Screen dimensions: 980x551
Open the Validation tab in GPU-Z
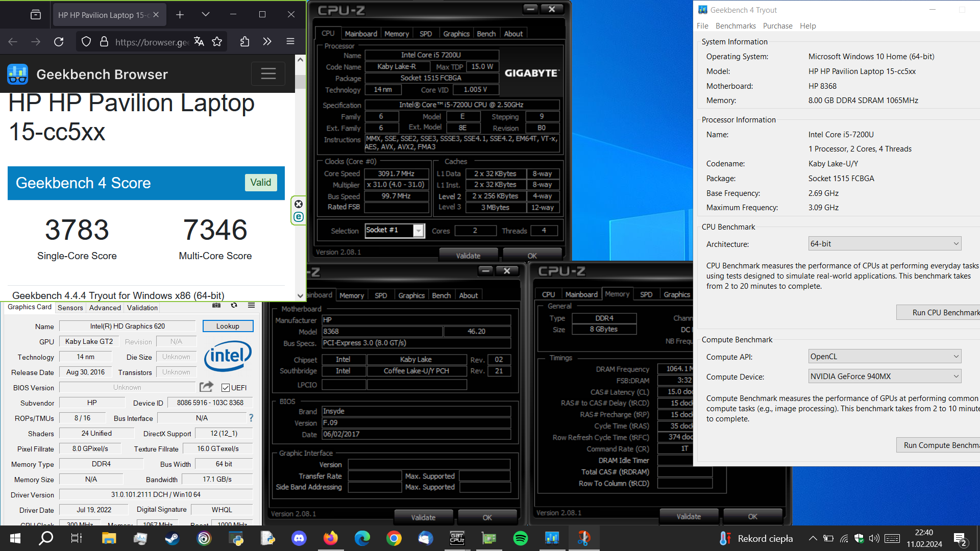(x=142, y=308)
